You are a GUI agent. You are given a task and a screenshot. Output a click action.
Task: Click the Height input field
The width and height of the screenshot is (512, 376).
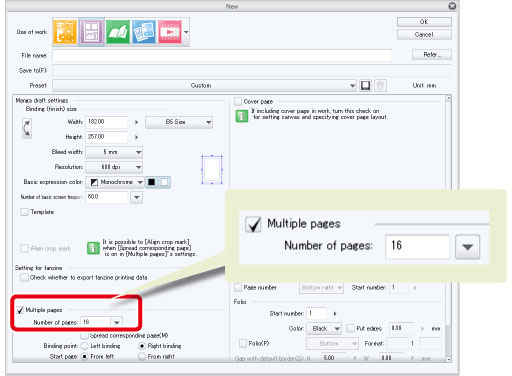point(106,137)
